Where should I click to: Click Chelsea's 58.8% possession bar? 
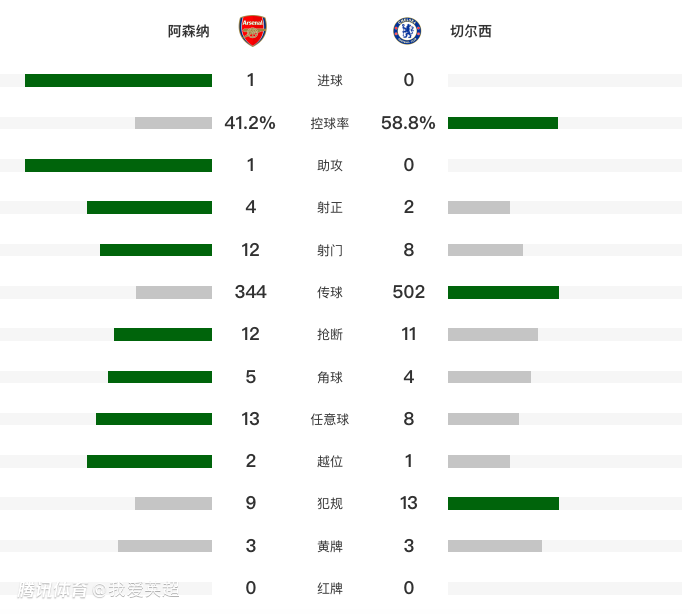pyautogui.click(x=503, y=123)
